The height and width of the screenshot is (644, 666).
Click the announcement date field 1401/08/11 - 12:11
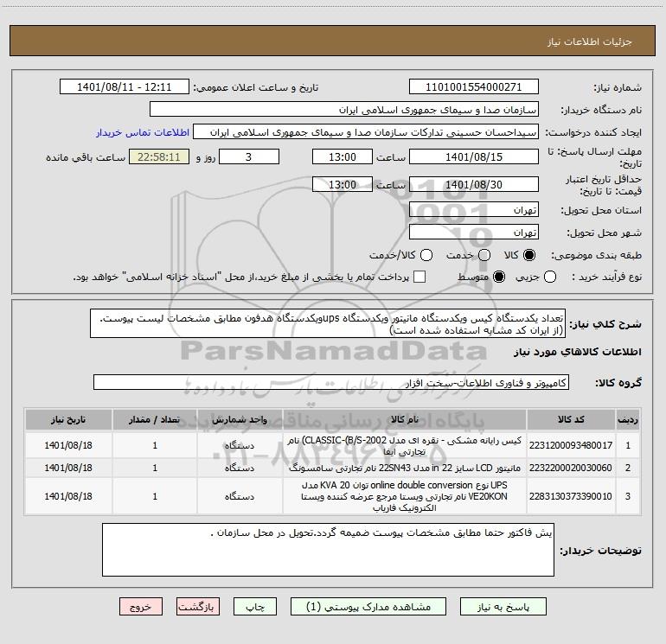(x=124, y=87)
